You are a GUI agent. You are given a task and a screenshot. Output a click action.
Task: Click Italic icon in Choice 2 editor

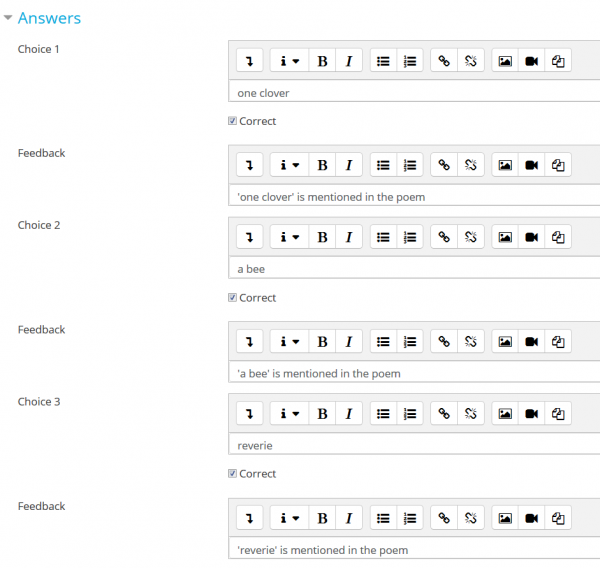pos(348,237)
